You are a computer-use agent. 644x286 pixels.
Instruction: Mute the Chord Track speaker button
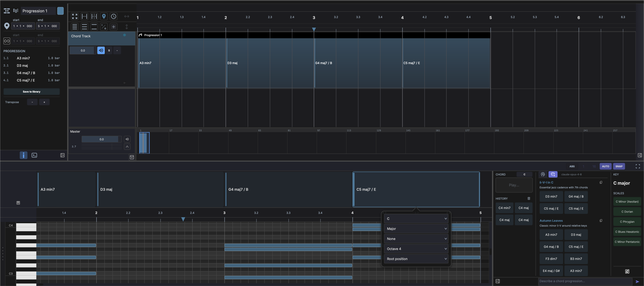pos(101,50)
